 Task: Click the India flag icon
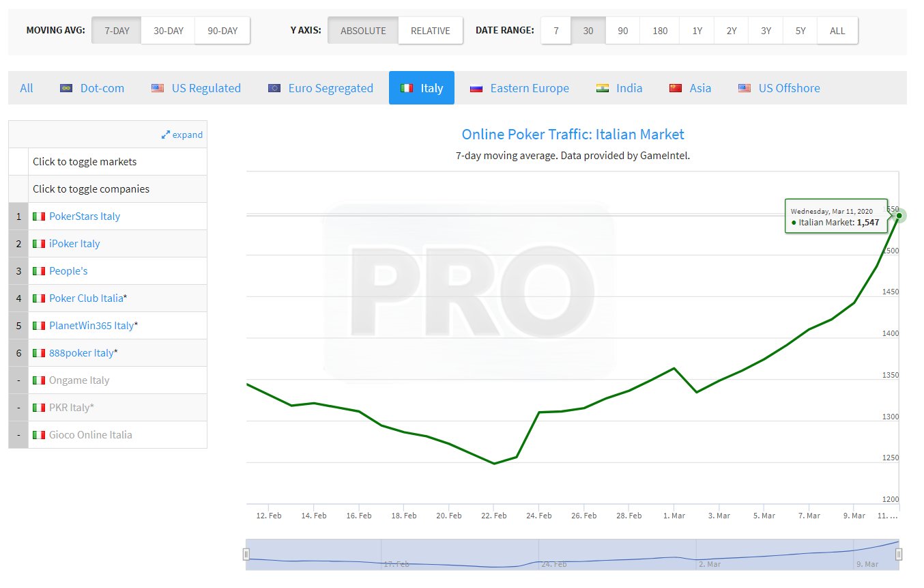(x=603, y=88)
